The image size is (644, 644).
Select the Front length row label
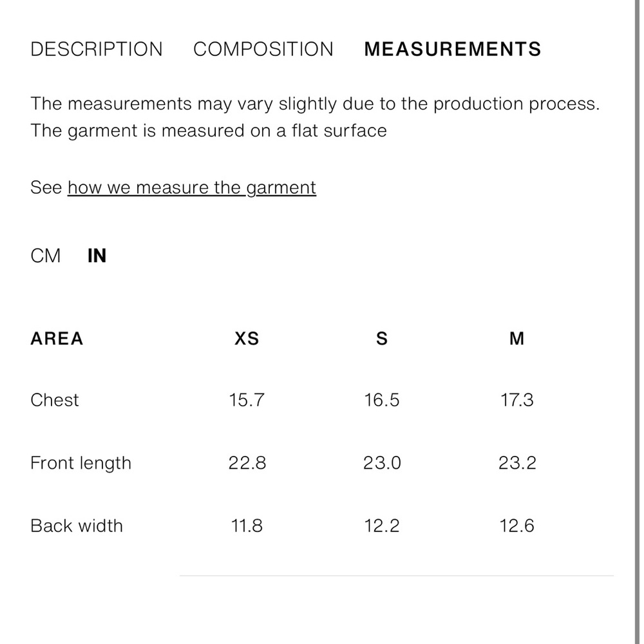[x=80, y=463]
